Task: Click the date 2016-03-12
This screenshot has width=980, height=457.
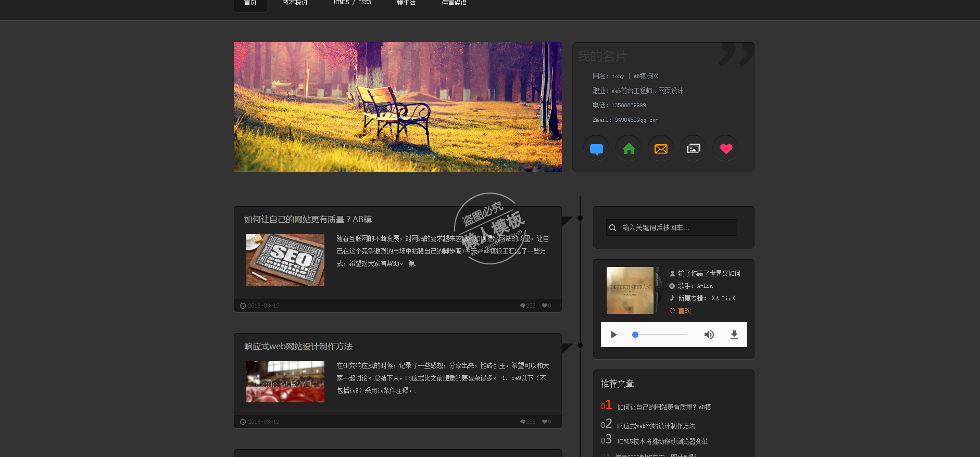Action: 263,422
